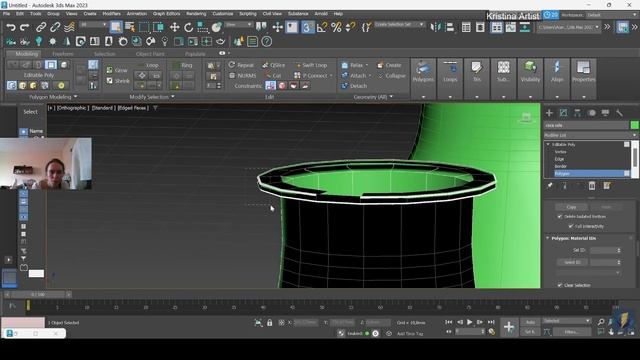Switch to the Create panel plus icon

tap(549, 113)
